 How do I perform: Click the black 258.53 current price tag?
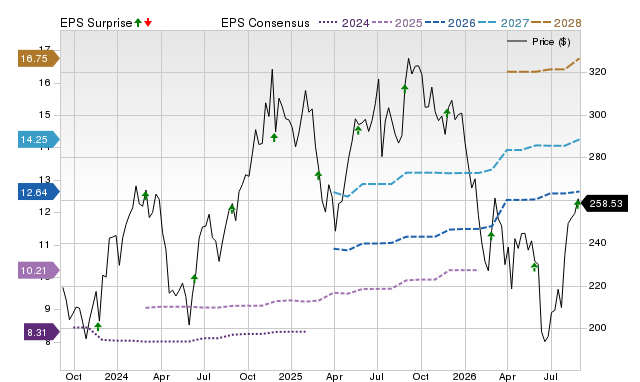604,203
